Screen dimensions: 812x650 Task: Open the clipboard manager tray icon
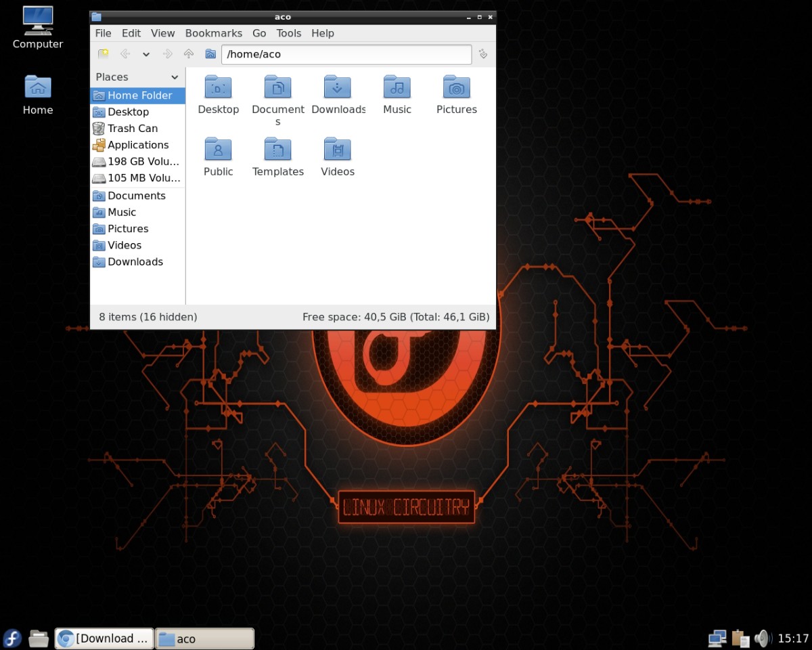pyautogui.click(x=740, y=638)
